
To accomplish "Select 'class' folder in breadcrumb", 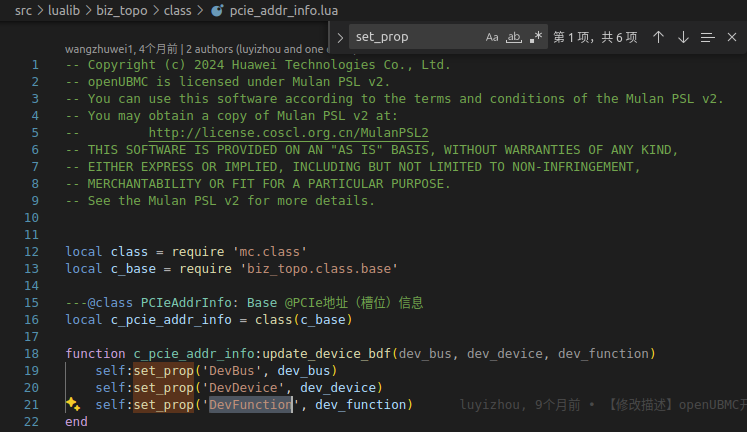I will coord(180,10).
